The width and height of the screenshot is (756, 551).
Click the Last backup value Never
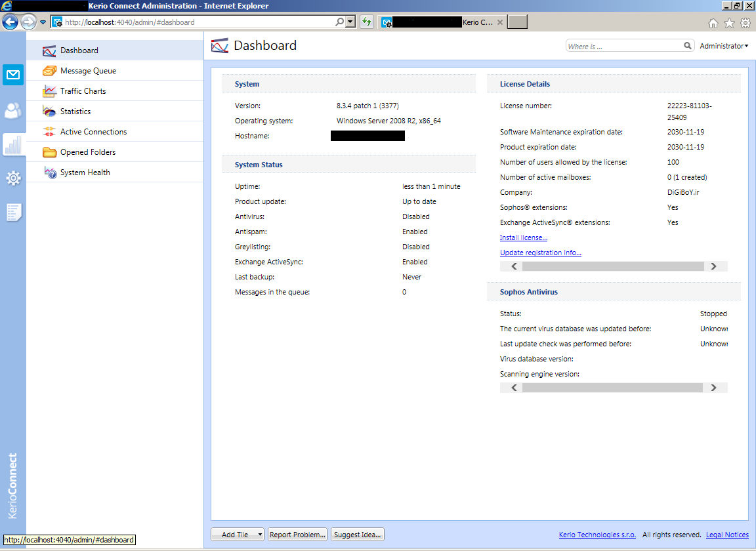[411, 277]
